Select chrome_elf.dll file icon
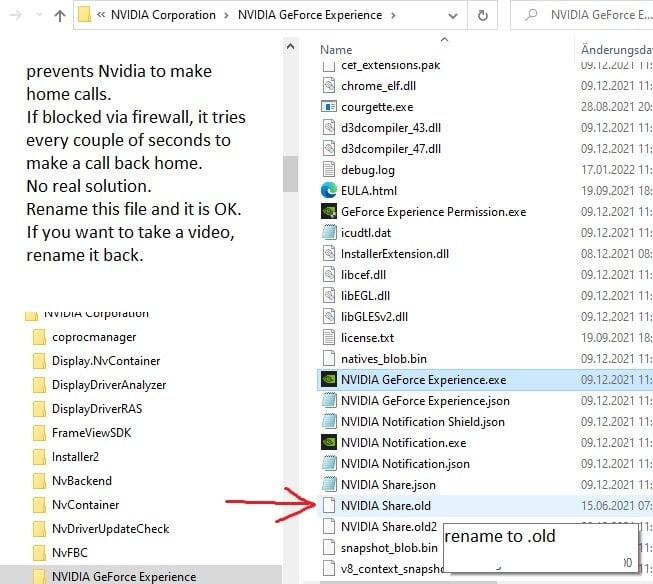Viewport: 653px width, 584px height. click(329, 86)
